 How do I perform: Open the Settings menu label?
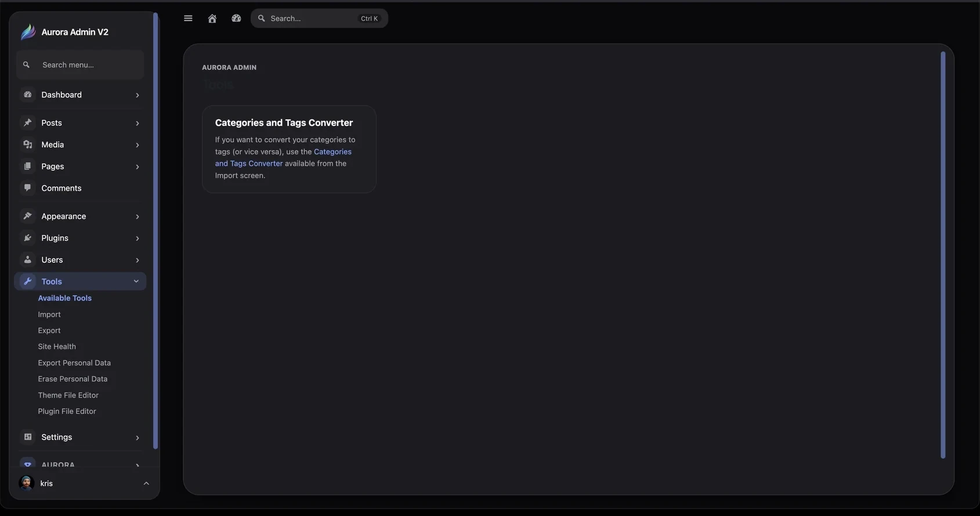(57, 437)
